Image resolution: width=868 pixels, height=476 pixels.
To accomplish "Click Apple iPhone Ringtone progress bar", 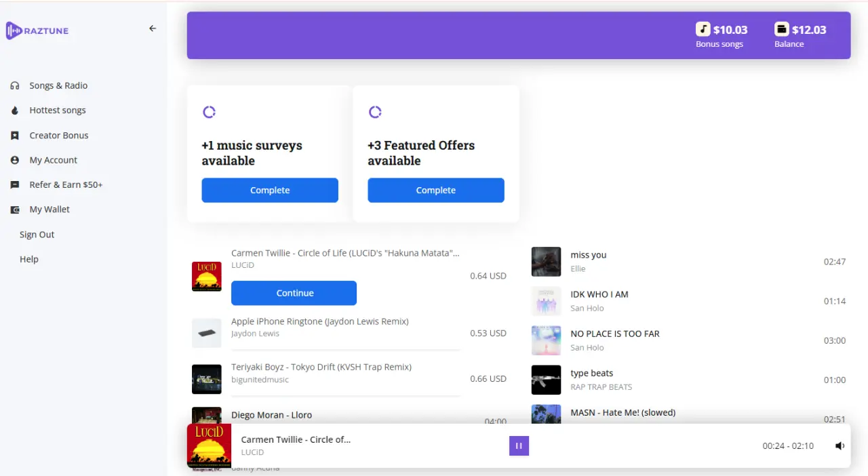I will point(346,350).
